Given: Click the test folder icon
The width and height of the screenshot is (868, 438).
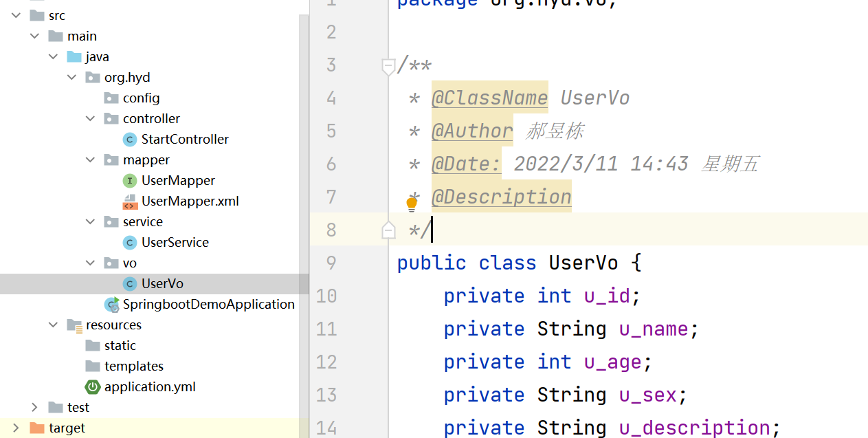Looking at the screenshot, I should tap(56, 407).
